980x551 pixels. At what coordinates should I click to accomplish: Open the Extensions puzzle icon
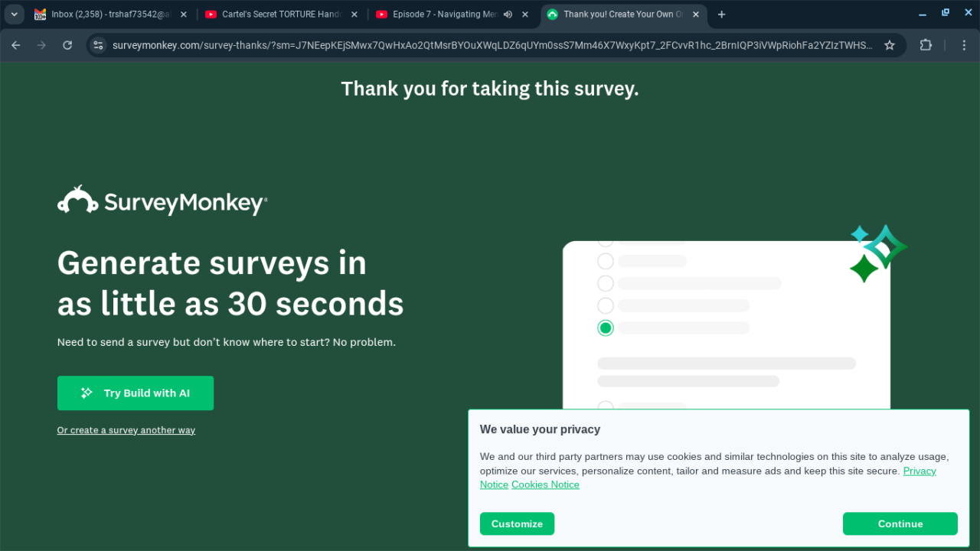pos(926,45)
